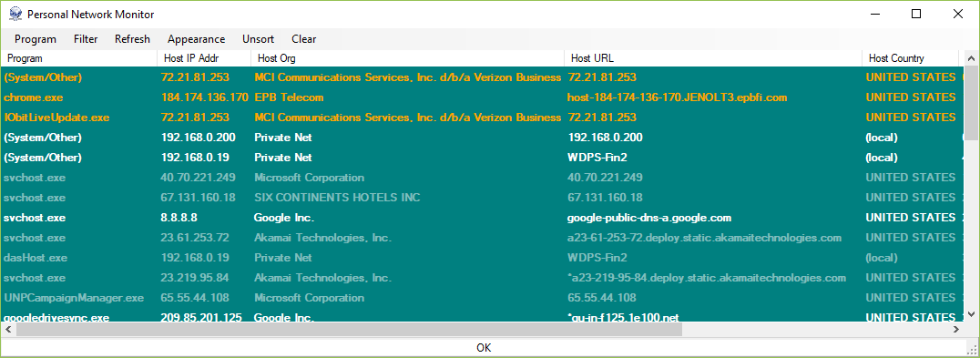Viewport: 980px width, 358px height.
Task: Click the horizontal scrollbar left arrow
Action: tap(8, 329)
